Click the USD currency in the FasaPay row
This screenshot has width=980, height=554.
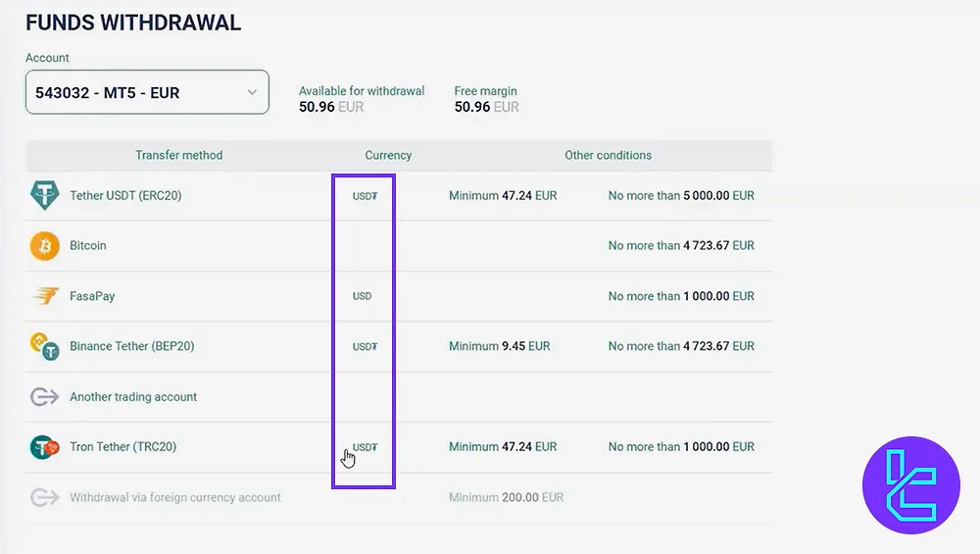pyautogui.click(x=362, y=296)
